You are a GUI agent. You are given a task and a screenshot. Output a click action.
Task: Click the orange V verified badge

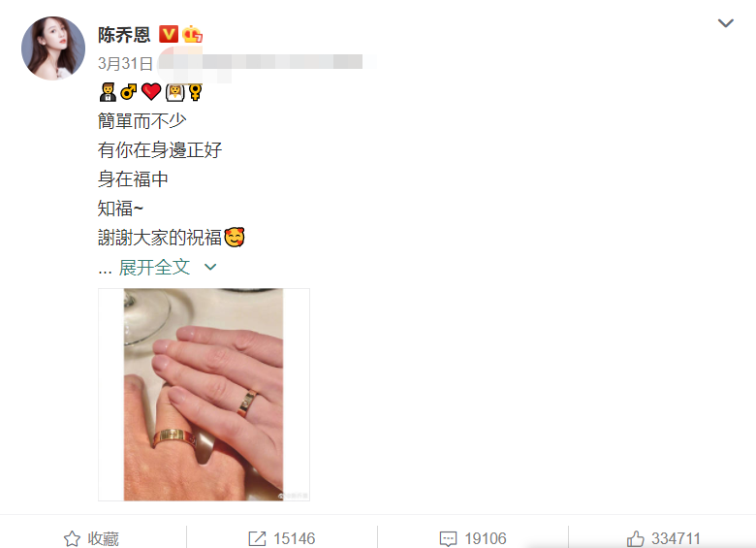[169, 34]
